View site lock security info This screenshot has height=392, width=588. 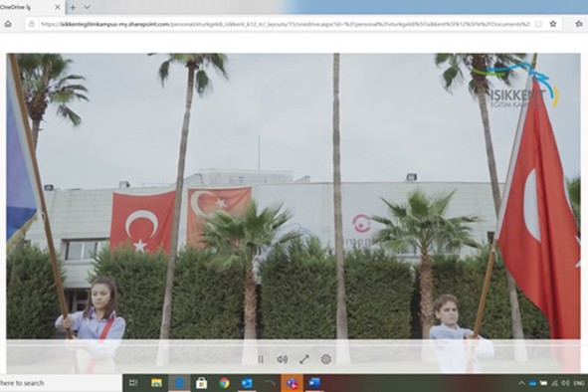pyautogui.click(x=32, y=24)
